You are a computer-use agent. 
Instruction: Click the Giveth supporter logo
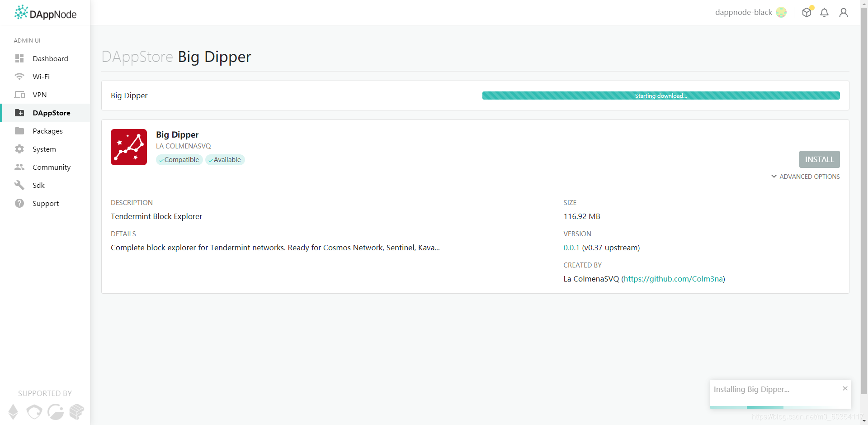tap(56, 411)
